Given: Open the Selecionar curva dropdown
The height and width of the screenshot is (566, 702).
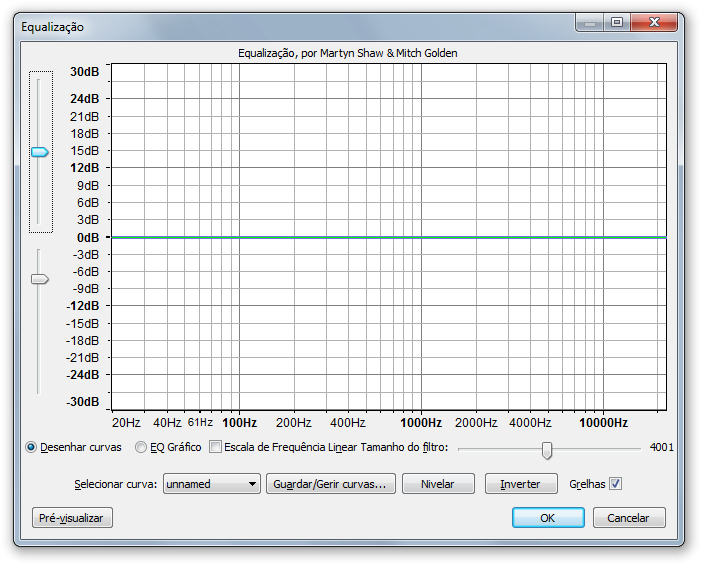Looking at the screenshot, I should [x=212, y=484].
